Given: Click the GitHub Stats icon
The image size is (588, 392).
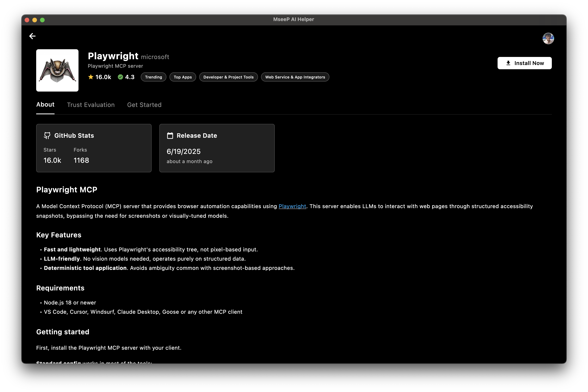Looking at the screenshot, I should [47, 135].
